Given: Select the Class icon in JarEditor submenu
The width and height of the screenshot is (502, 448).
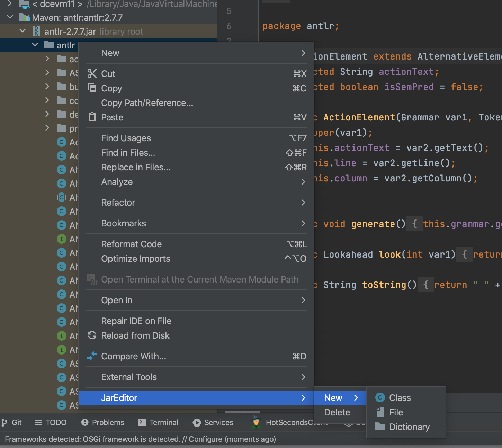Looking at the screenshot, I should (x=380, y=397).
